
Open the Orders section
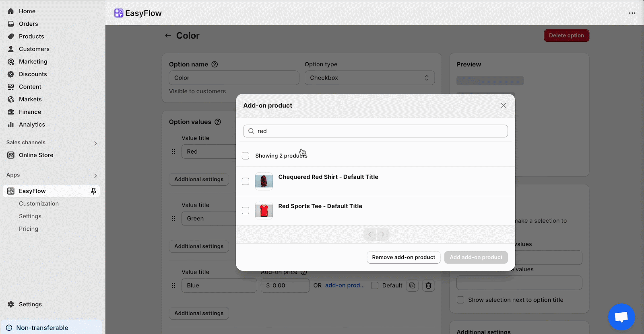tap(28, 24)
